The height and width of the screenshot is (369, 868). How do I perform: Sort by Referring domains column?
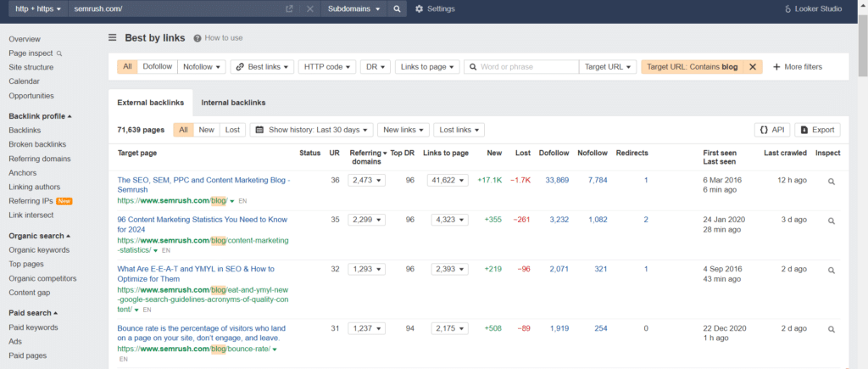click(368, 157)
